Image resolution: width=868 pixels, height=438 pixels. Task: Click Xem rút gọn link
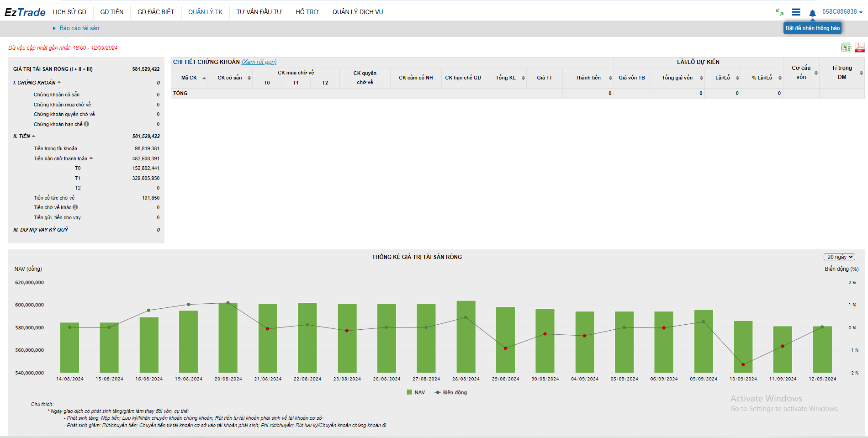click(259, 62)
